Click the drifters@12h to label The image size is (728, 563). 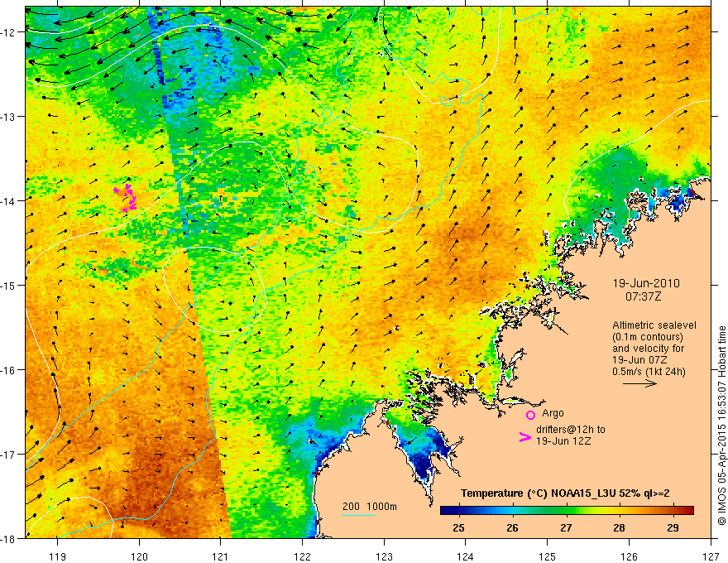pyautogui.click(x=571, y=430)
